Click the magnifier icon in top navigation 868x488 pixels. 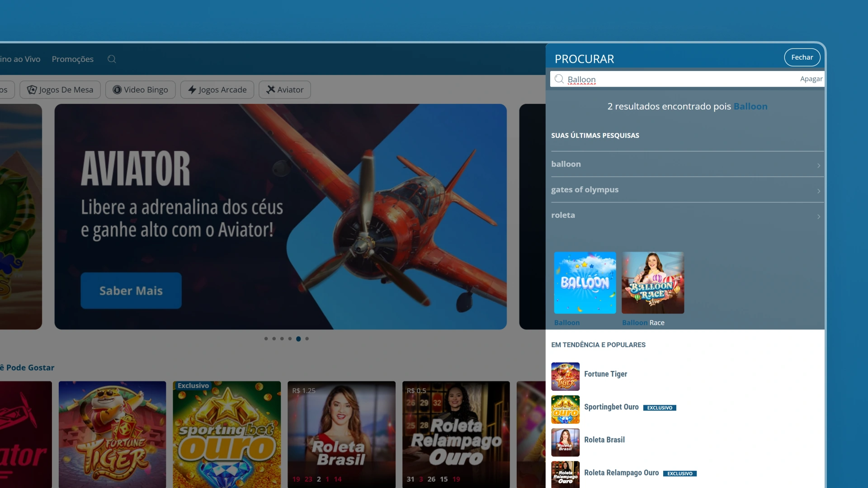click(112, 59)
